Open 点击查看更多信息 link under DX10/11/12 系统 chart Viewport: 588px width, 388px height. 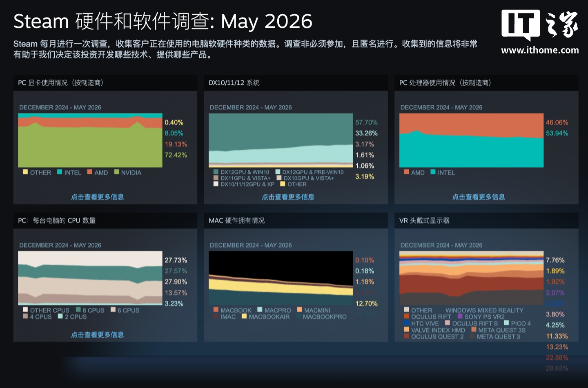click(288, 197)
